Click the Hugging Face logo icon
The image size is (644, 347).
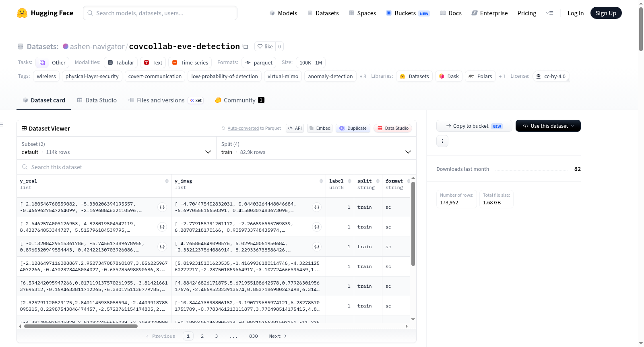[x=22, y=13]
